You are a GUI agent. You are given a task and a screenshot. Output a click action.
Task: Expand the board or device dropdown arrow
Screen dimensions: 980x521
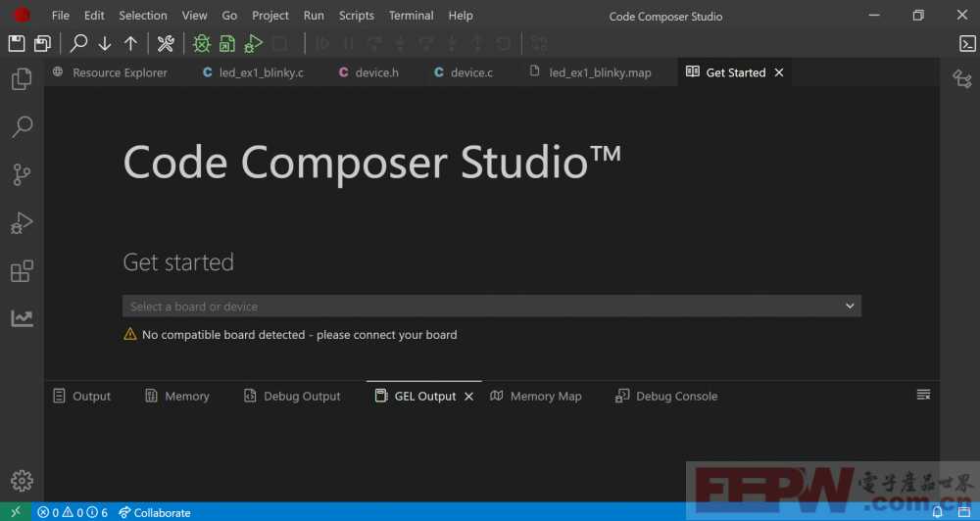850,307
